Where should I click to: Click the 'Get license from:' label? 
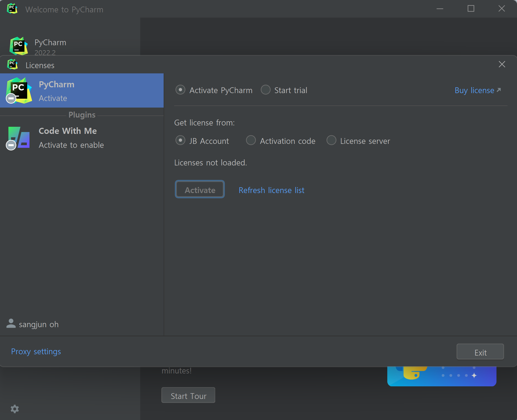204,123
